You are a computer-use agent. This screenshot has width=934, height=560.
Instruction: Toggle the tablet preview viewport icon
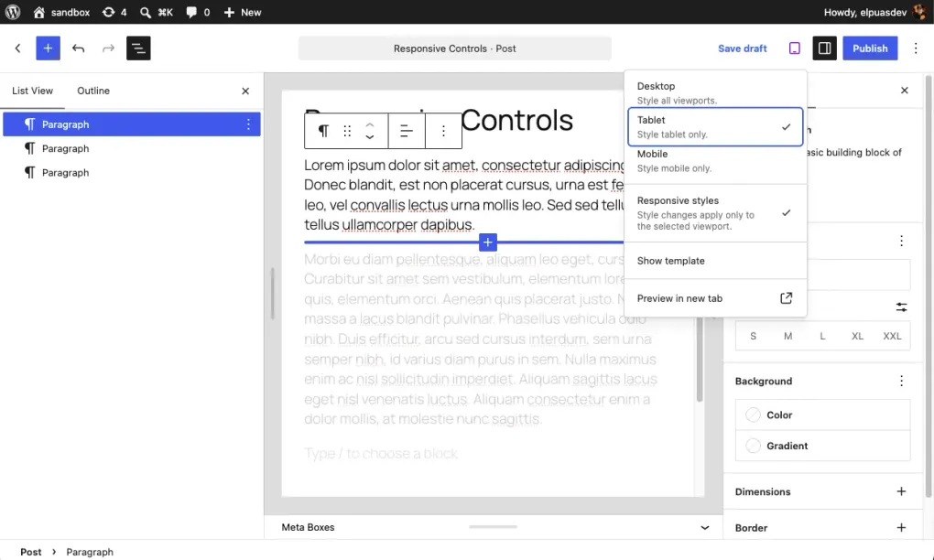[x=795, y=48]
